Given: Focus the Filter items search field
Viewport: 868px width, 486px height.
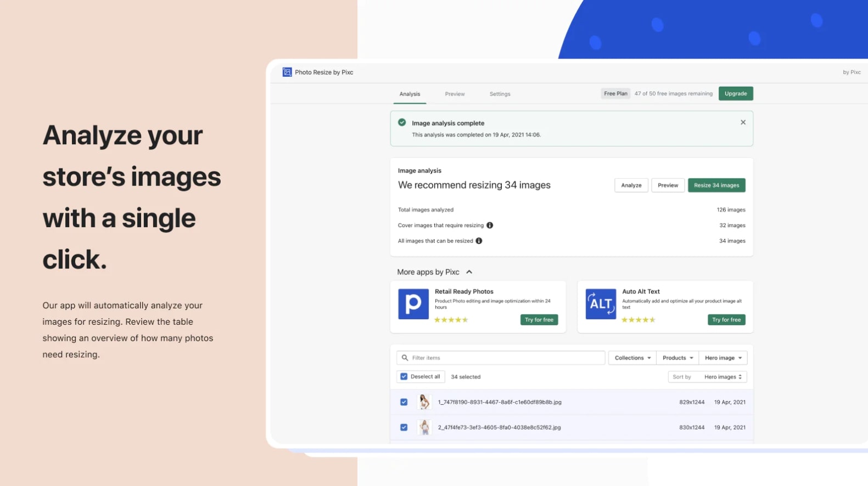Looking at the screenshot, I should click(501, 358).
